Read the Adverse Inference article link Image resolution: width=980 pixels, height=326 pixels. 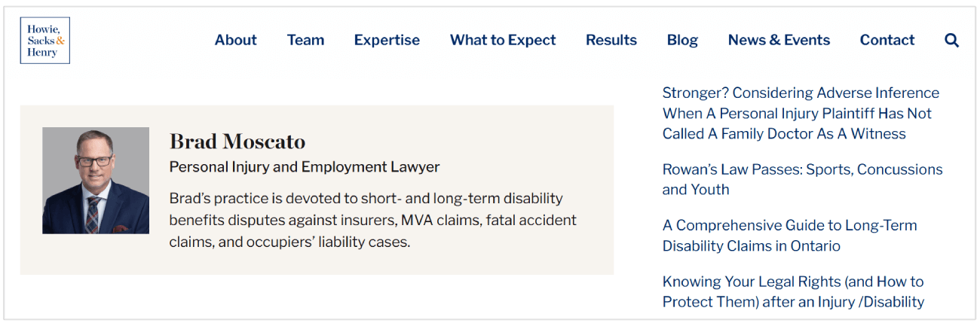tap(801, 113)
